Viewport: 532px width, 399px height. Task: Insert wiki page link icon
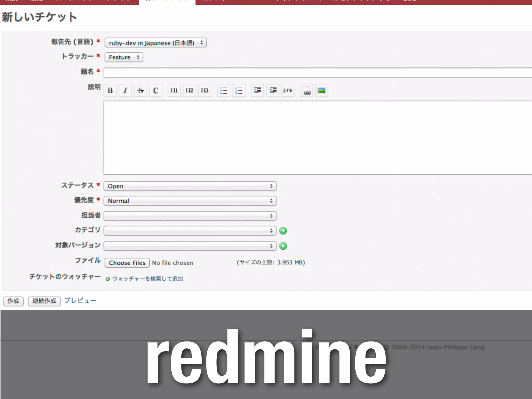[307, 90]
